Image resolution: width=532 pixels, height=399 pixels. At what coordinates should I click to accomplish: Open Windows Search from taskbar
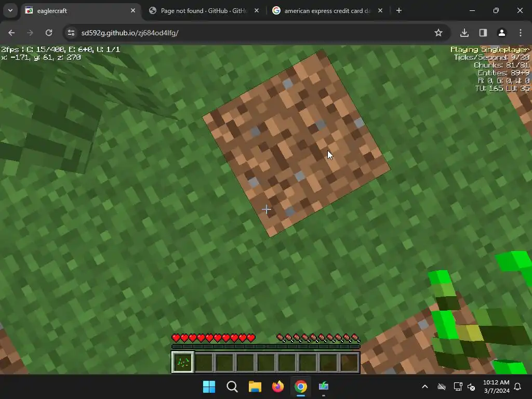[x=232, y=387]
